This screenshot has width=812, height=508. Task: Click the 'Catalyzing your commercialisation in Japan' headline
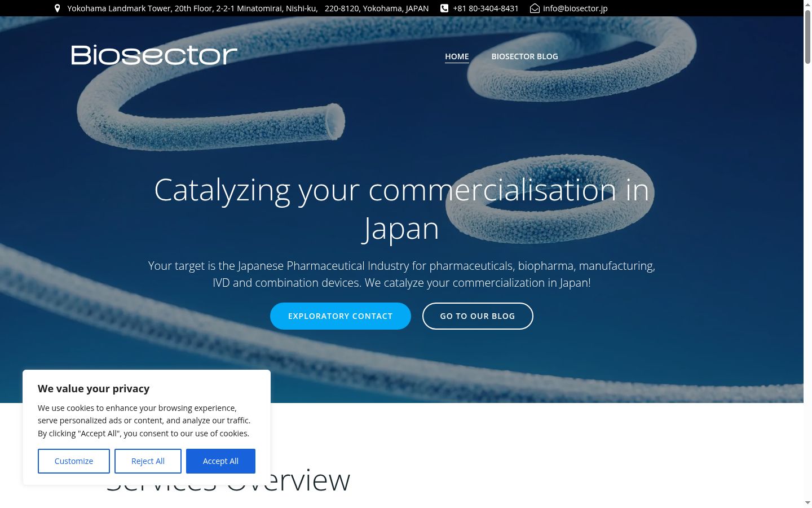(x=401, y=209)
